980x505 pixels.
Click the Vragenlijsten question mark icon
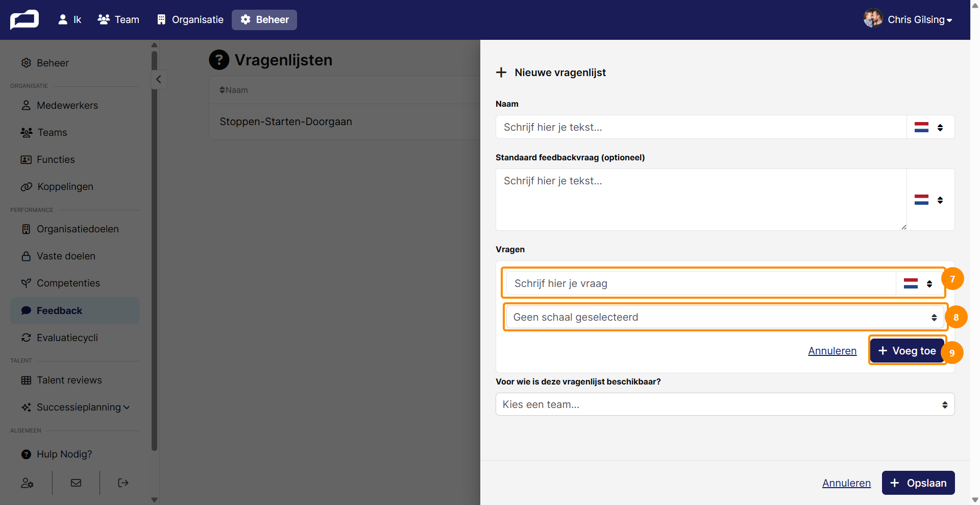coord(219,60)
